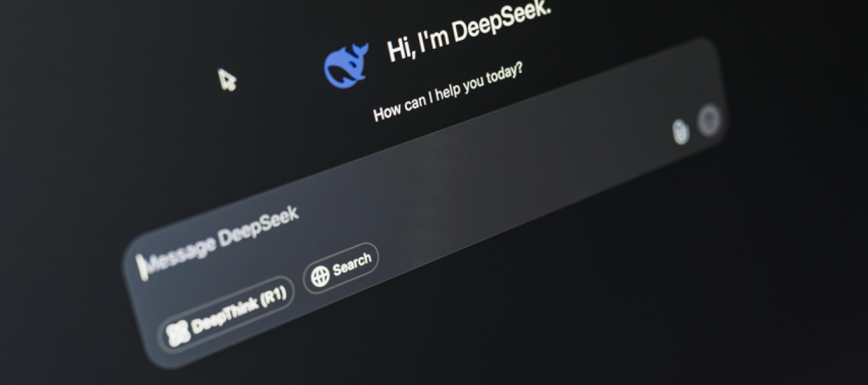Click the paperclip attach file icon

click(x=680, y=132)
